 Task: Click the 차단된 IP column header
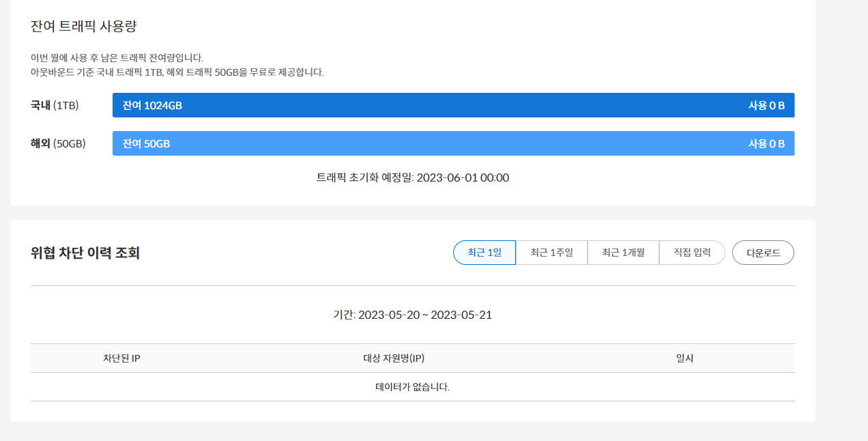point(121,358)
